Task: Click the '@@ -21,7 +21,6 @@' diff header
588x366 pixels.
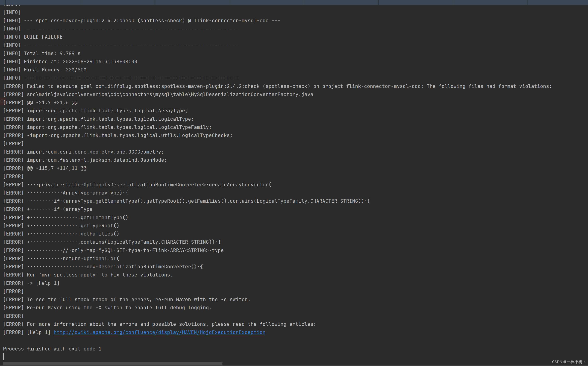Action: pyautogui.click(x=52, y=103)
